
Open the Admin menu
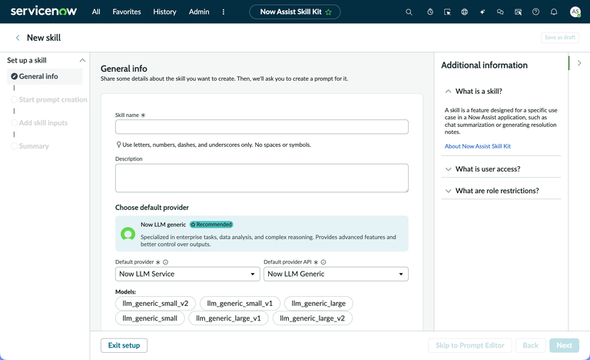(199, 12)
